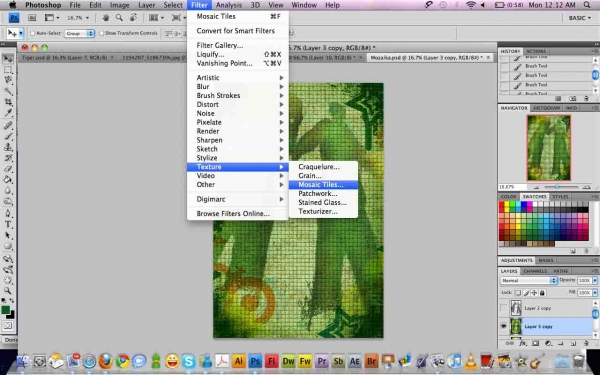Select the Eyedropper tool
This screenshot has height=375, width=600.
click(x=8, y=113)
